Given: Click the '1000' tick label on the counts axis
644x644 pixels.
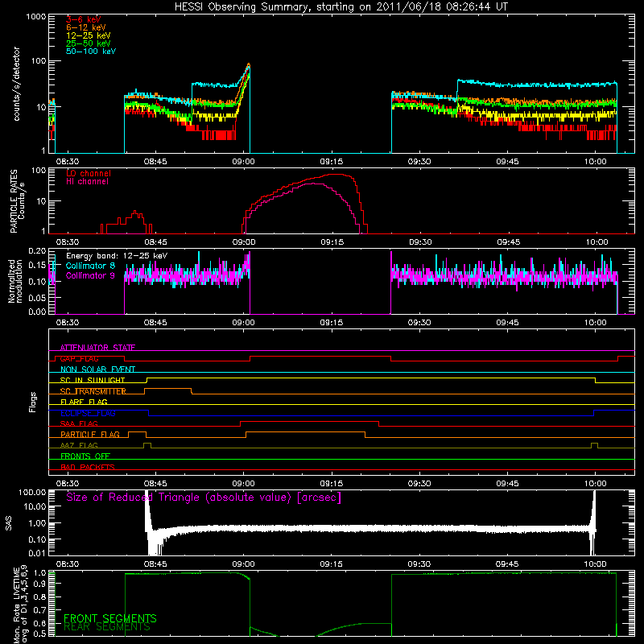Looking at the screenshot, I should pos(35,17).
